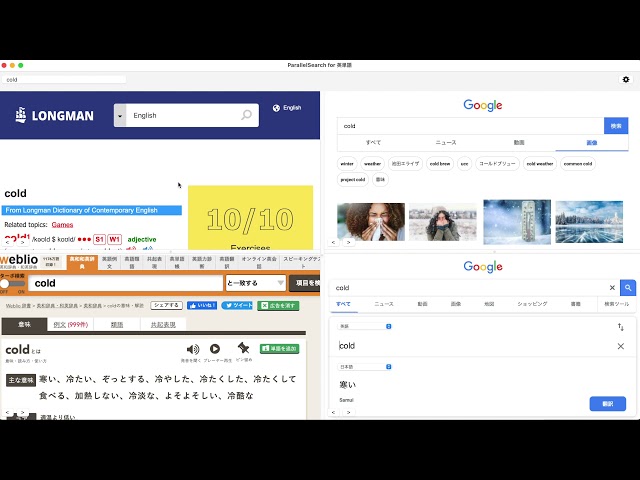Click the Weblio player play button
640x480 pixels.
pos(215,349)
